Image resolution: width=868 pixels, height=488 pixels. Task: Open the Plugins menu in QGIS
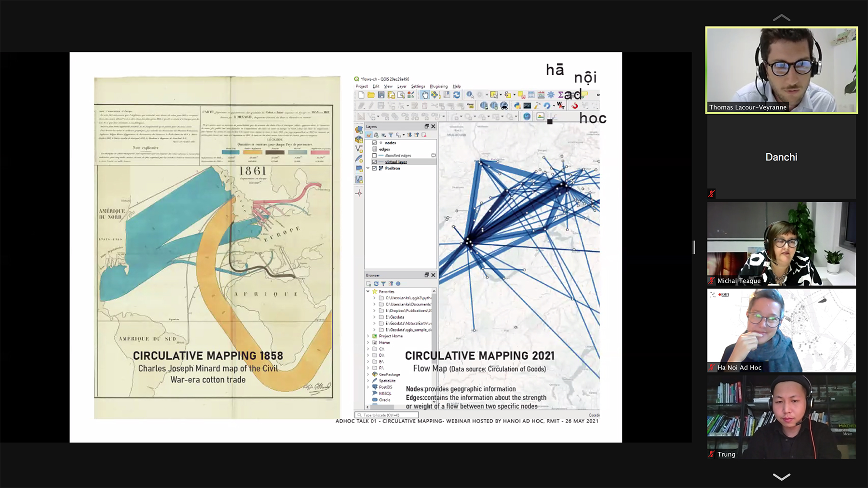point(439,86)
